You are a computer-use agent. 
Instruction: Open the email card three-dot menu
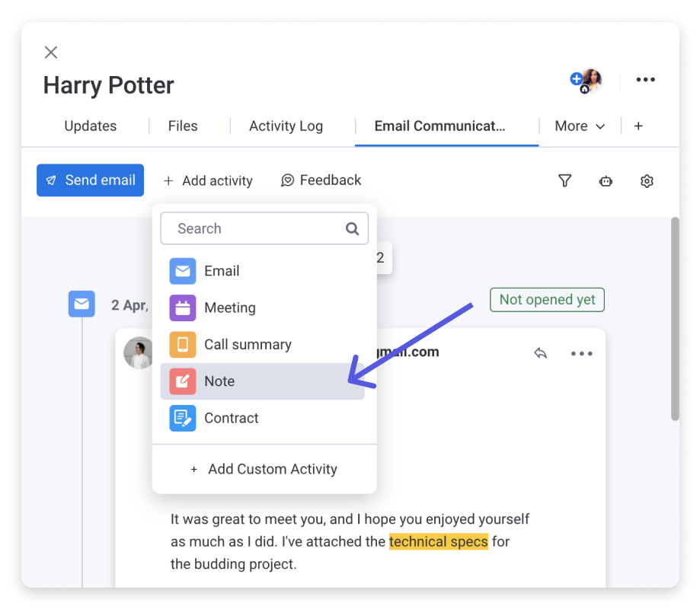click(x=582, y=353)
